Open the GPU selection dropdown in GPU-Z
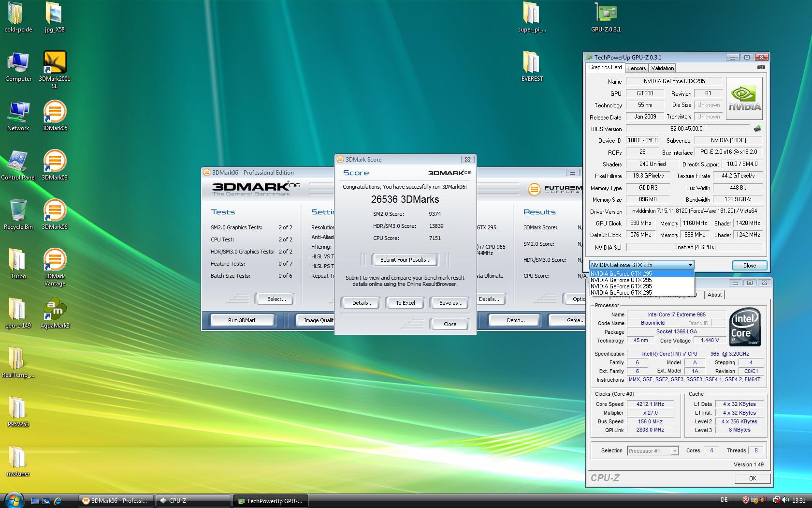The width and height of the screenshot is (812, 508). point(642,265)
